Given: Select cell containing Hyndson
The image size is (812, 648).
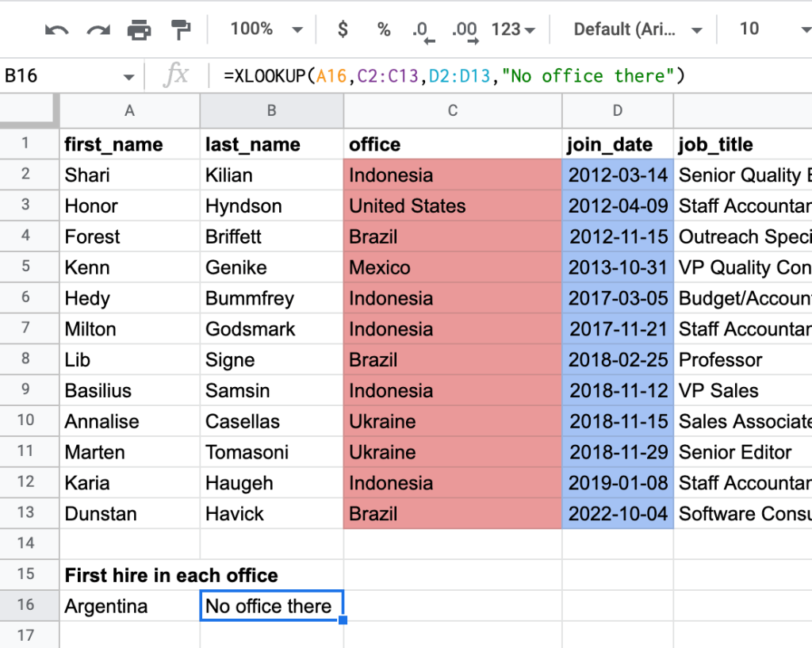Looking at the screenshot, I should click(x=271, y=205).
